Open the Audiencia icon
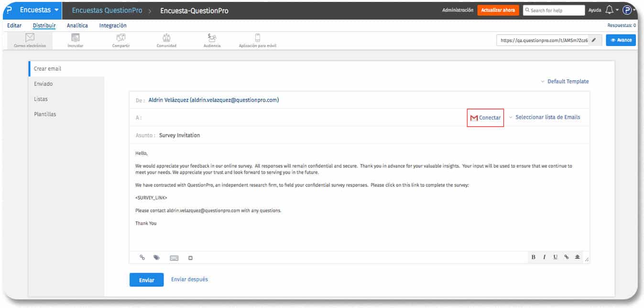Image resolution: width=644 pixels, height=308 pixels. tap(212, 38)
